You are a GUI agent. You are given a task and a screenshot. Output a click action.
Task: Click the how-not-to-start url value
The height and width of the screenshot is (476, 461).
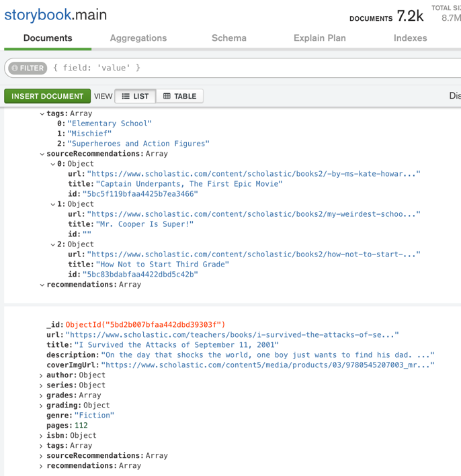253,254
